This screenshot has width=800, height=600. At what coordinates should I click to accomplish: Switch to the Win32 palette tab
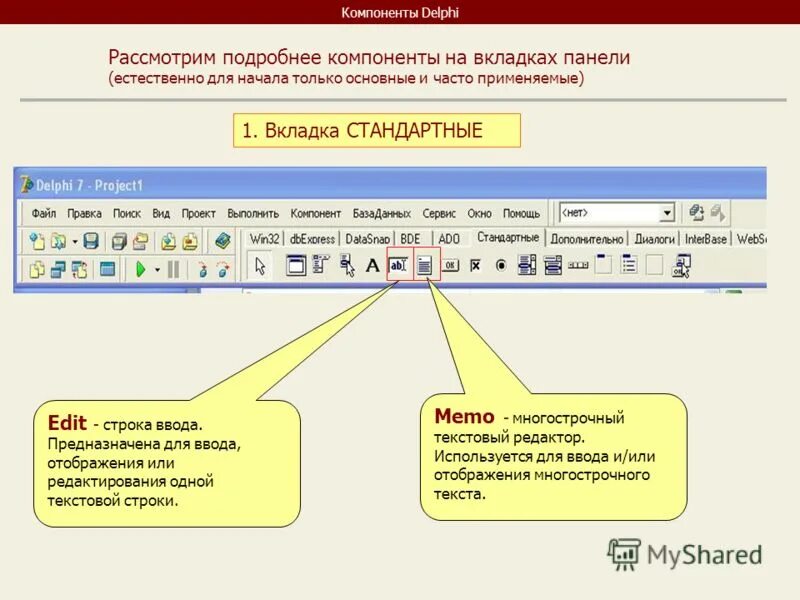coord(263,239)
